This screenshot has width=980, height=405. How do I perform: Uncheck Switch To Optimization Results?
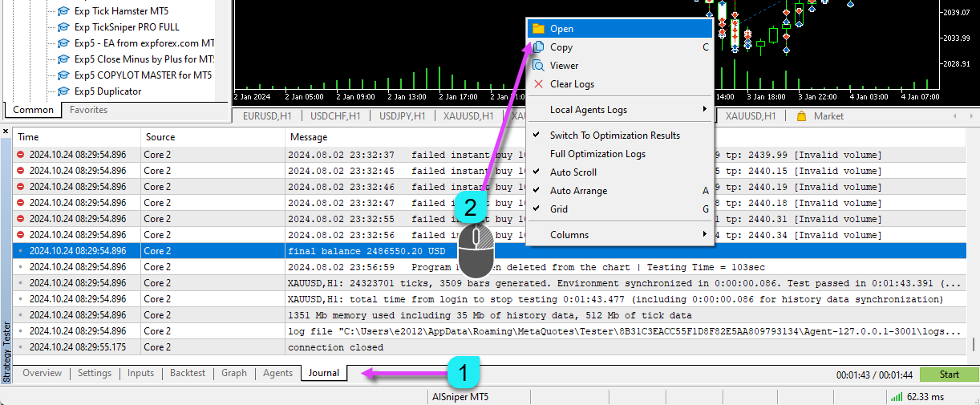(x=614, y=136)
